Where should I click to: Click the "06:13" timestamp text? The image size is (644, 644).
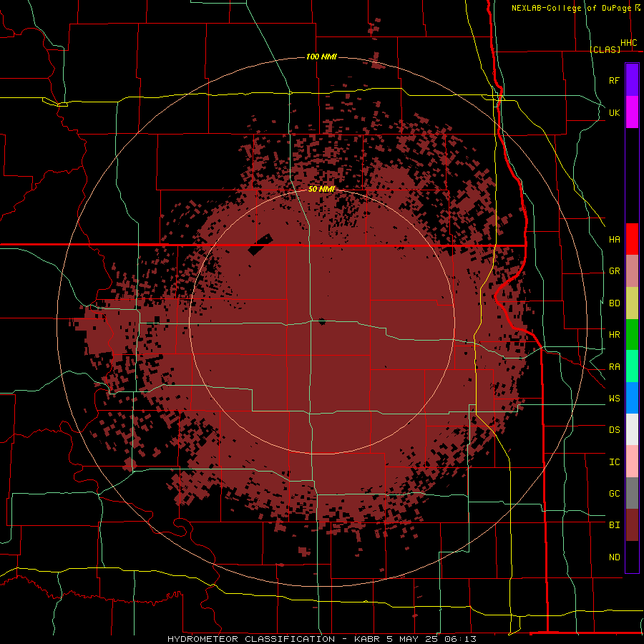pyautogui.click(x=459, y=639)
